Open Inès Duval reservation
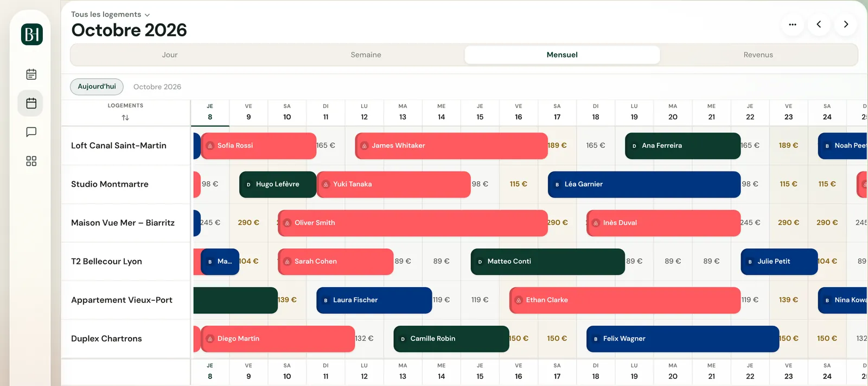Screen dimensions: 868x386 point(663,223)
